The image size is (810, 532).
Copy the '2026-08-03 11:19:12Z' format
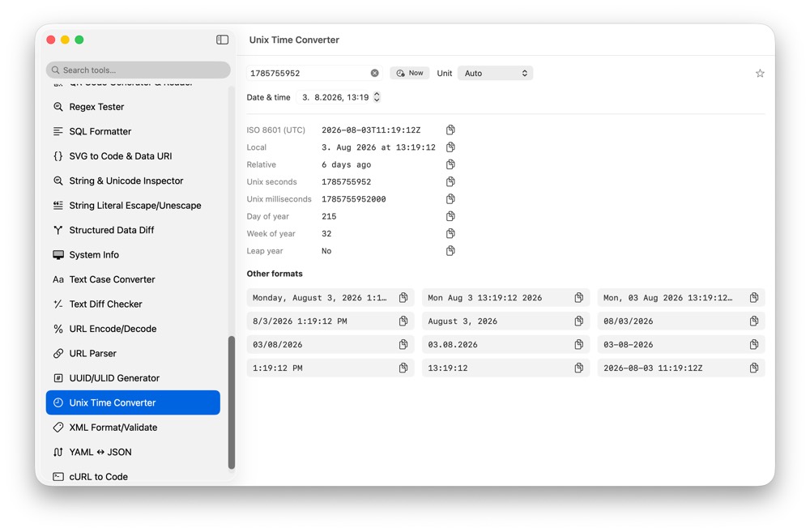(753, 368)
